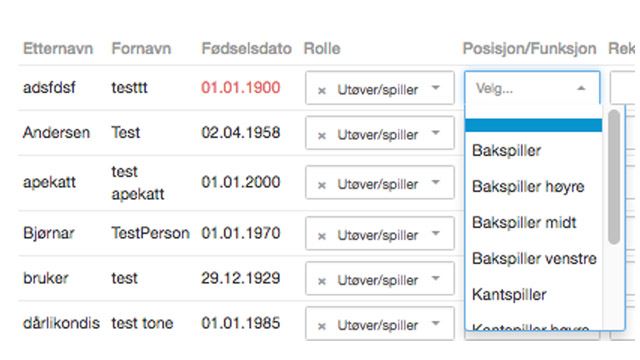Collapse the open Velg... position dropdown

[x=581, y=88]
